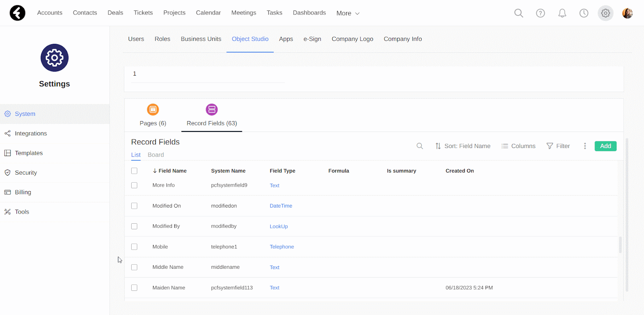The height and width of the screenshot is (315, 644).
Task: Click the Columns list icon
Action: tap(505, 146)
